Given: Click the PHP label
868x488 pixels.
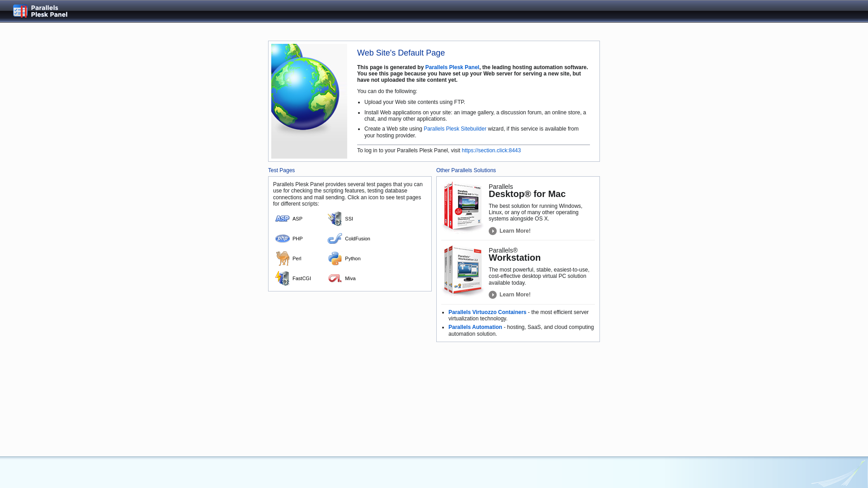Looking at the screenshot, I should click(x=297, y=239).
